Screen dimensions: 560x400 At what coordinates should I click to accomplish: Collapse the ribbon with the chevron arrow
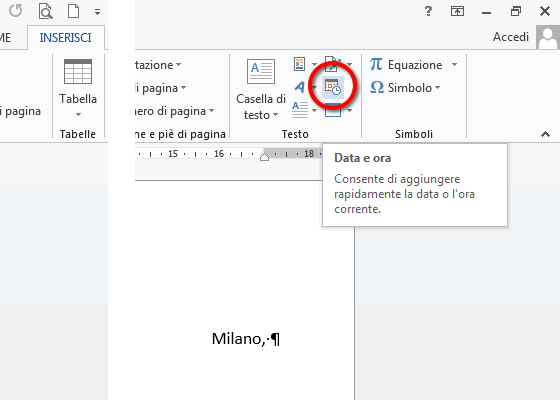(545, 134)
